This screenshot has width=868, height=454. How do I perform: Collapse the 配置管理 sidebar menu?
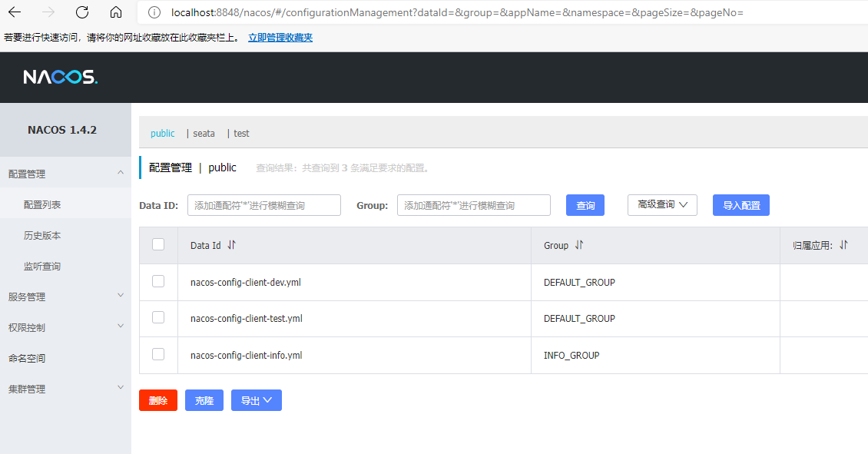(65, 174)
